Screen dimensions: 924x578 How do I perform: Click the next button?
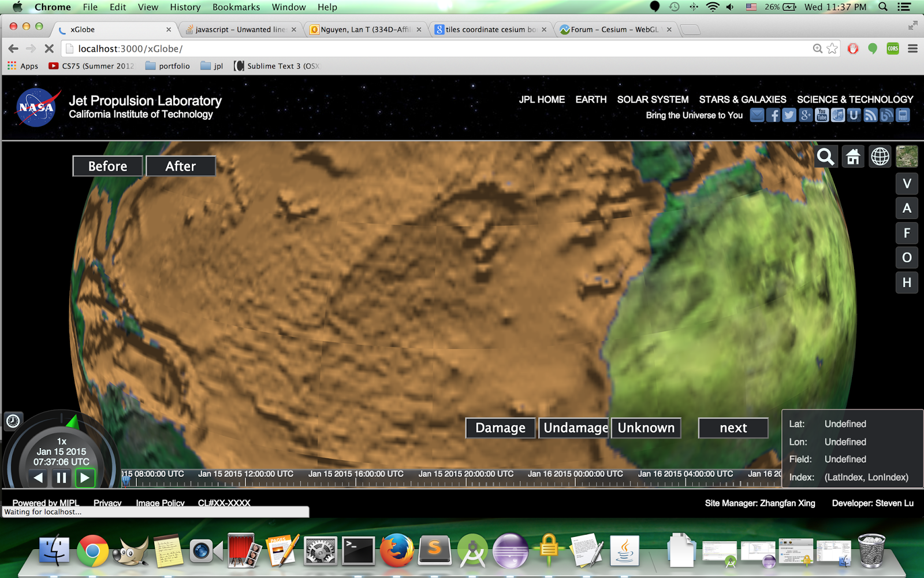pyautogui.click(x=733, y=428)
